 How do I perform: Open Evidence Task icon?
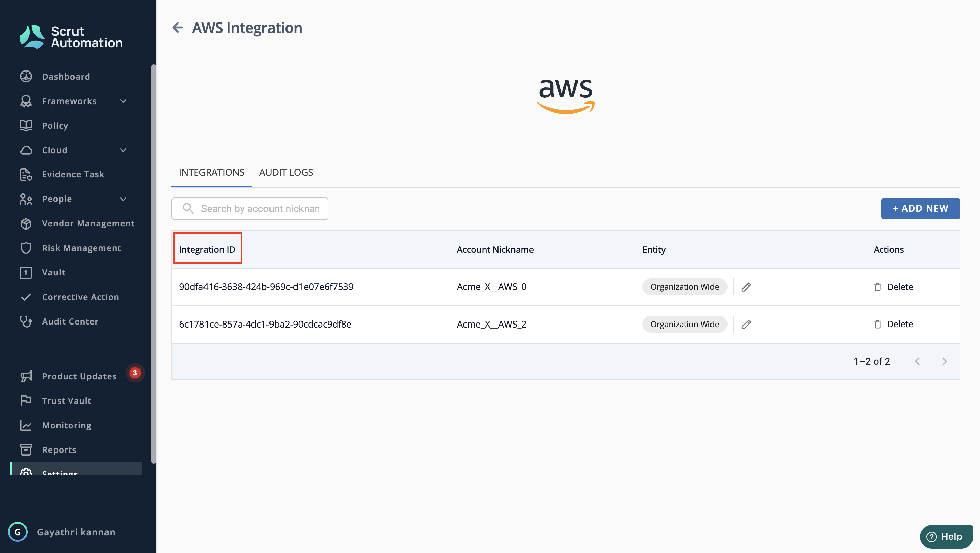(x=26, y=174)
